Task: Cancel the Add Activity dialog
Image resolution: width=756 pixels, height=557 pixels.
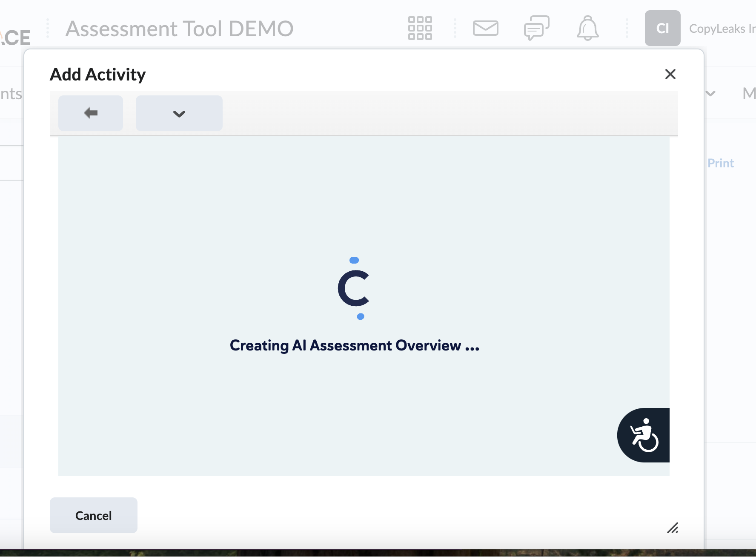Action: [x=94, y=515]
